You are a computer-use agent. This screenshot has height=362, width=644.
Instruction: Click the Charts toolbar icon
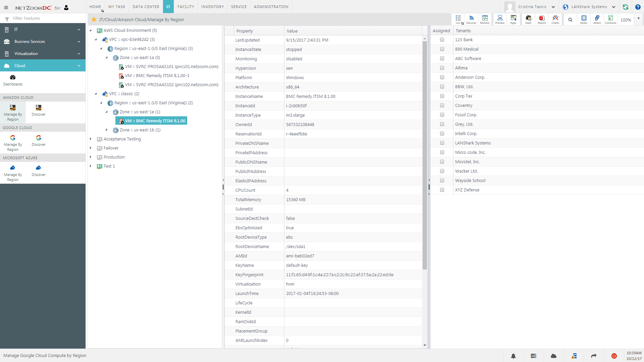[x=555, y=19]
